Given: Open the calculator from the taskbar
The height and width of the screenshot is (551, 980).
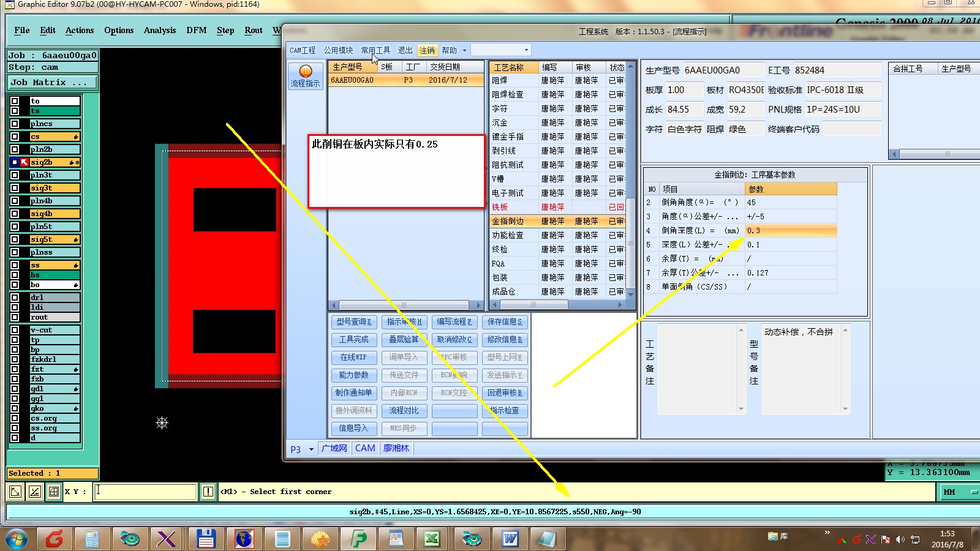Looking at the screenshot, I should click(92, 539).
